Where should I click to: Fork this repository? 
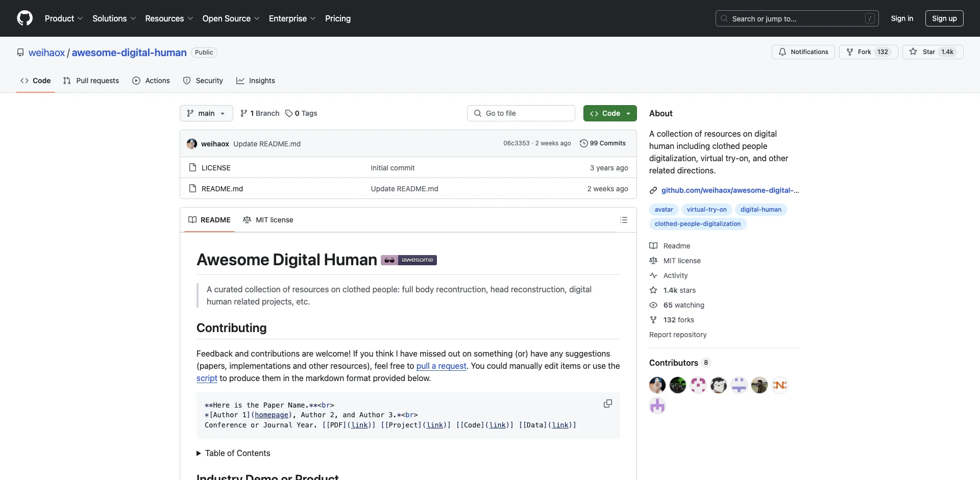point(868,52)
